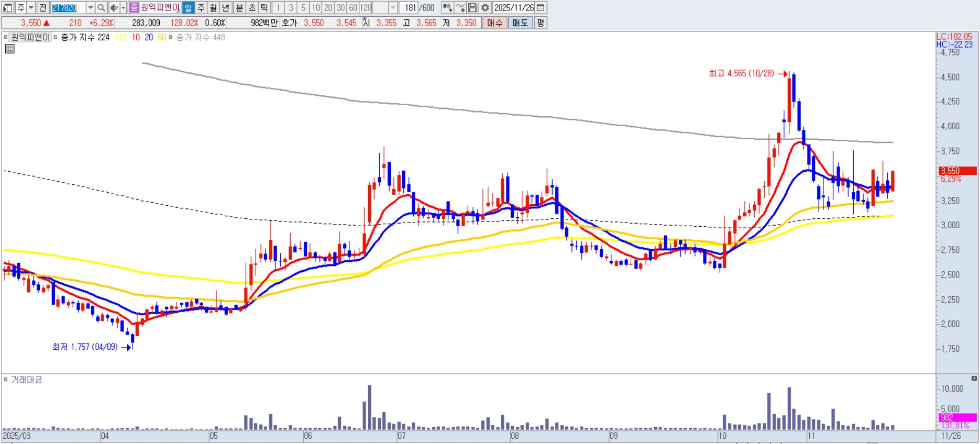Toggle the 거래대금 volume panel marker
This screenshot has height=444, width=980.
pyautogui.click(x=6, y=380)
